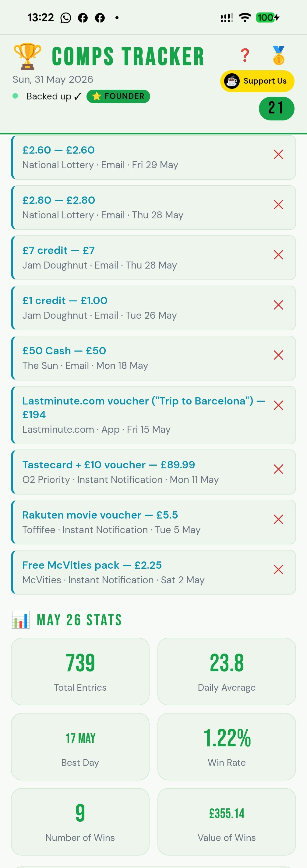Open the Win Rate 1.22% stat card
The height and width of the screenshot is (868, 307).
(x=227, y=746)
